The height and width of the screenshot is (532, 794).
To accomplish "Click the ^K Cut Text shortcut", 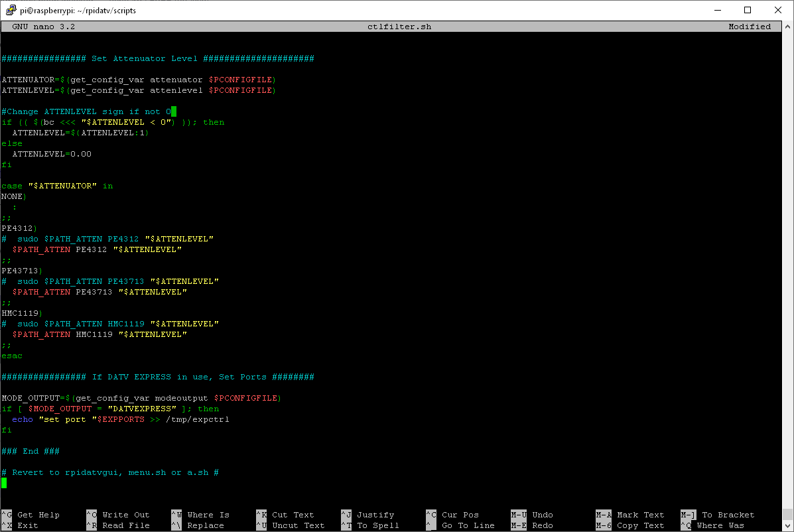I will coord(285,515).
